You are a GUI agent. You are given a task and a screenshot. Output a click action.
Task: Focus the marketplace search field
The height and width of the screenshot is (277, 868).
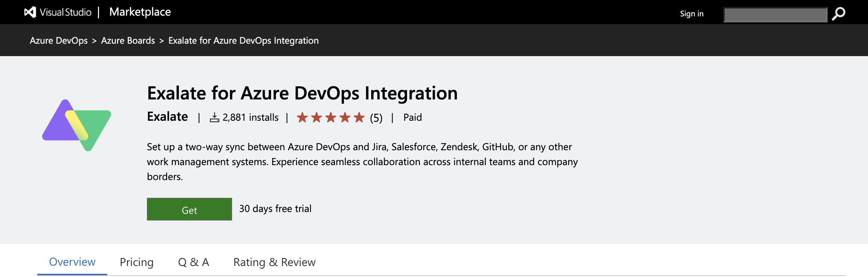[x=775, y=15]
